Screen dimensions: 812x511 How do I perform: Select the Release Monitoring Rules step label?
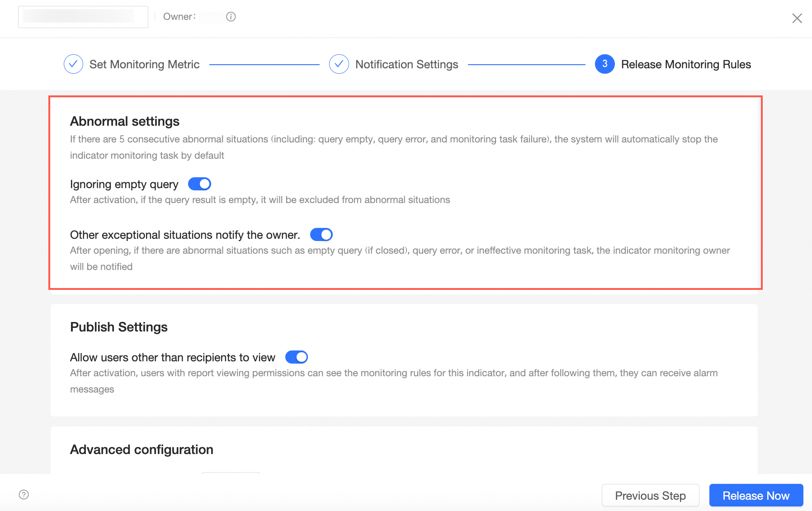686,65
